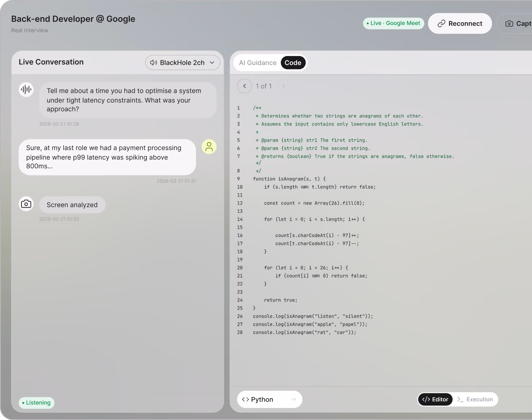Click the payment processing pipeline reply bubble
532x420 pixels.
pyautogui.click(x=107, y=157)
